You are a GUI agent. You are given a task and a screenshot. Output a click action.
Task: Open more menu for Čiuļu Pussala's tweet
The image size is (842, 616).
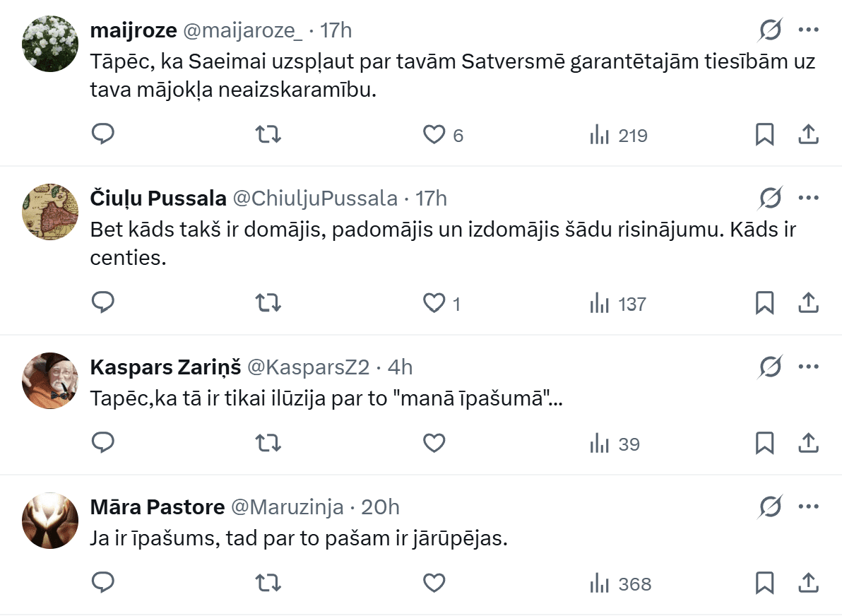pyautogui.click(x=807, y=199)
